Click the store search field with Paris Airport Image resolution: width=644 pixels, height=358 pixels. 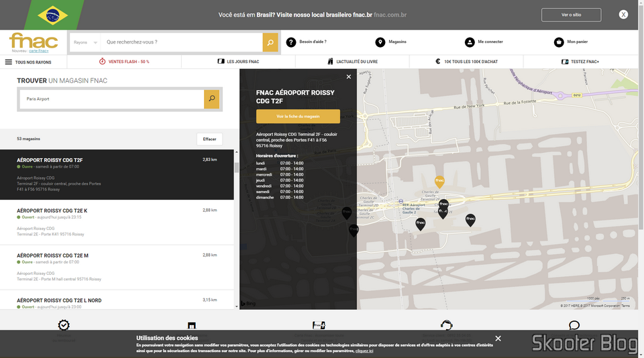pos(112,99)
